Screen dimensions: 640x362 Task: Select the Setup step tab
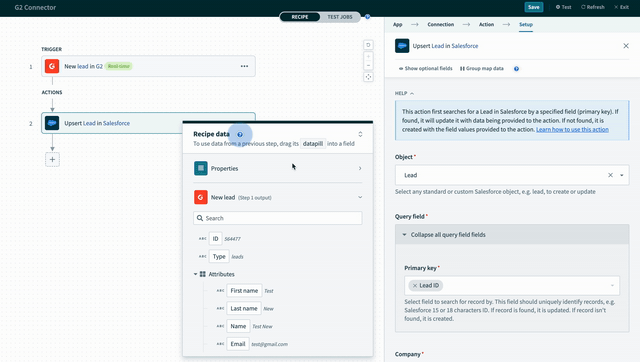[526, 24]
